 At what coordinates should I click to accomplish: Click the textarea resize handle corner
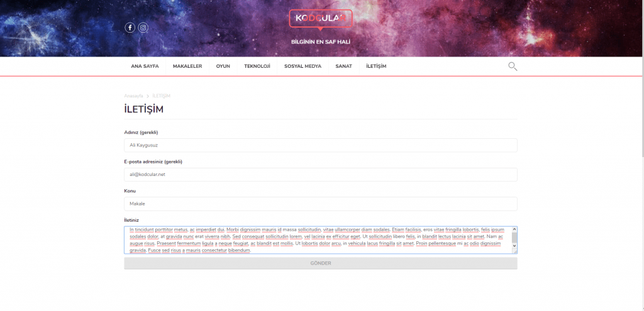click(x=514, y=251)
